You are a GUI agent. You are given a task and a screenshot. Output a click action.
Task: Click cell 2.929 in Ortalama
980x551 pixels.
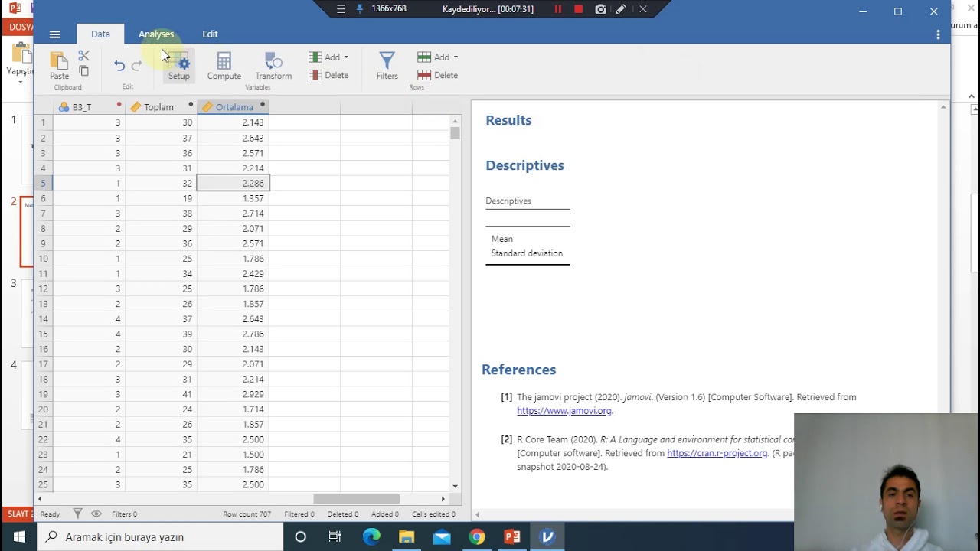click(x=233, y=394)
